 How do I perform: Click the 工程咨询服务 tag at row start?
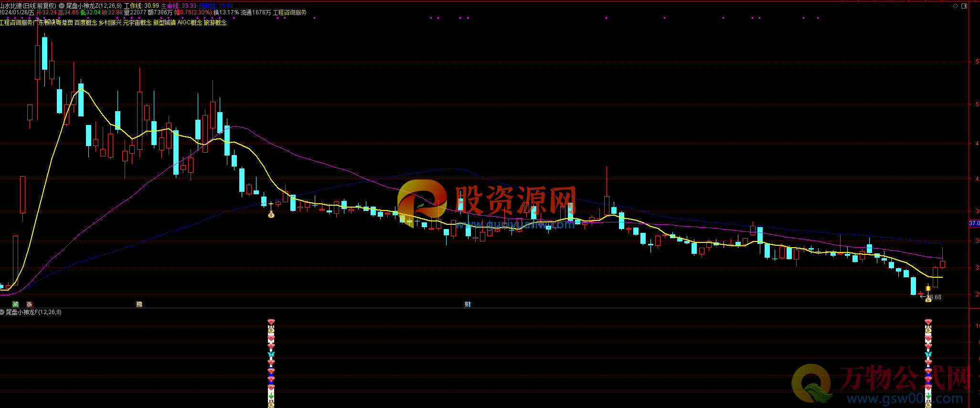17,22
